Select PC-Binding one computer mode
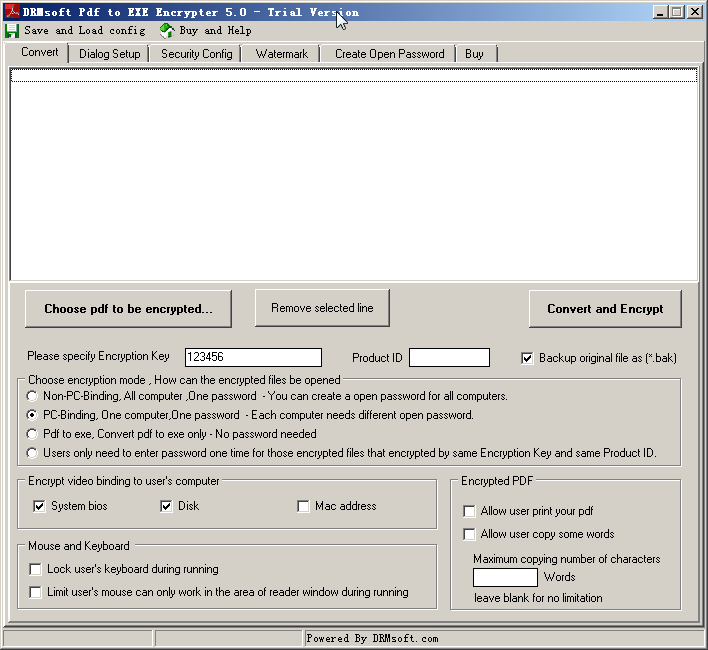 pos(32,415)
